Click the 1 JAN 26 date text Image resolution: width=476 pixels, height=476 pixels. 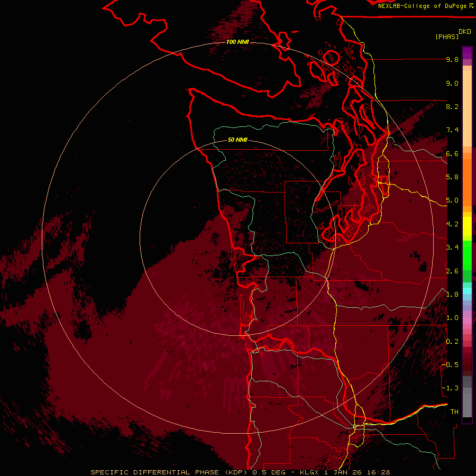click(x=343, y=472)
